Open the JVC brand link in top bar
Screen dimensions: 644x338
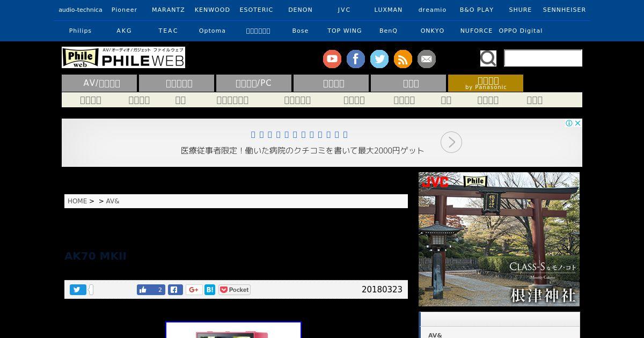tap(344, 10)
